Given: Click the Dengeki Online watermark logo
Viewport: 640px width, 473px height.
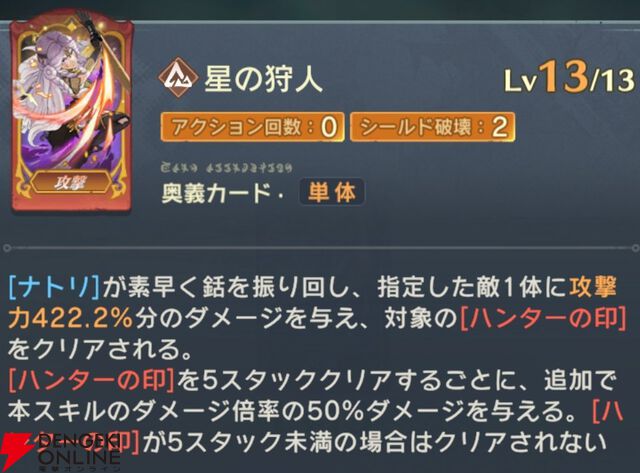Looking at the screenshot, I should (61, 450).
